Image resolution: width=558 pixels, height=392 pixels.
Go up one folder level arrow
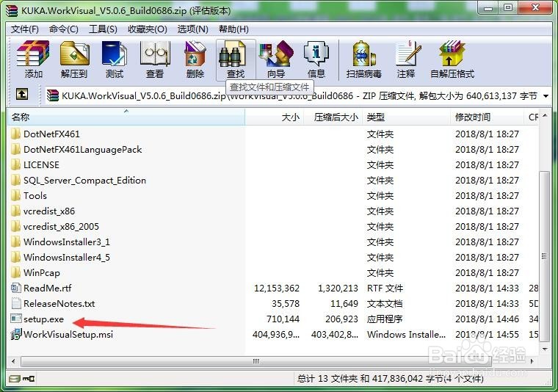(x=22, y=94)
